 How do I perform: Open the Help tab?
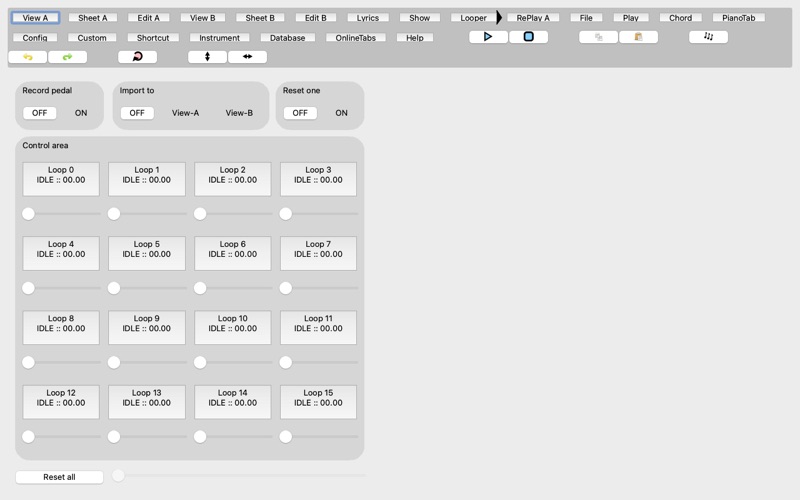tap(415, 38)
